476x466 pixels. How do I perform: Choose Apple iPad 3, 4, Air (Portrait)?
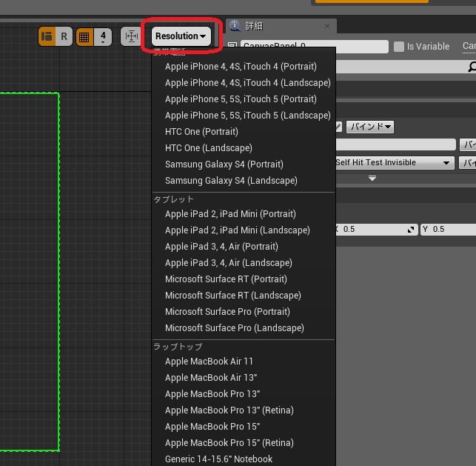click(x=244, y=247)
